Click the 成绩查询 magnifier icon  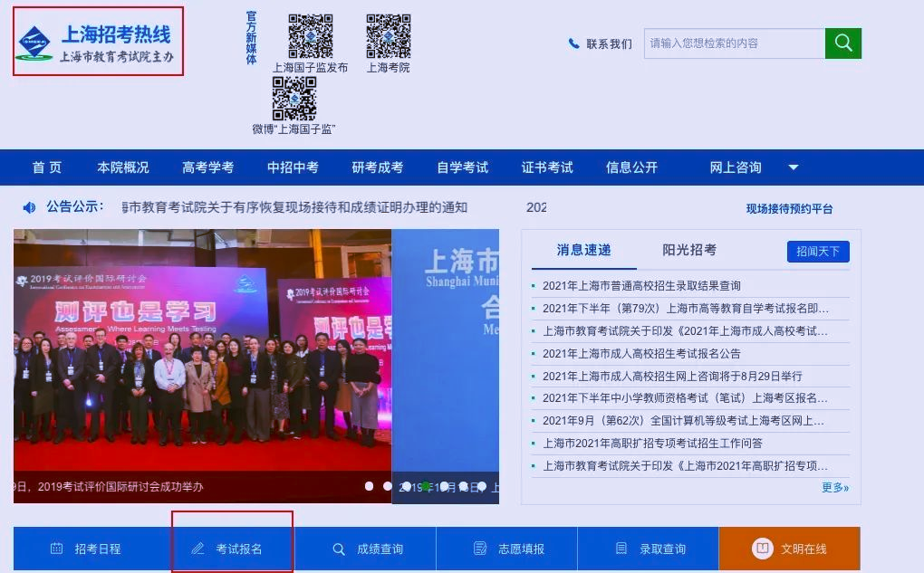(x=338, y=549)
